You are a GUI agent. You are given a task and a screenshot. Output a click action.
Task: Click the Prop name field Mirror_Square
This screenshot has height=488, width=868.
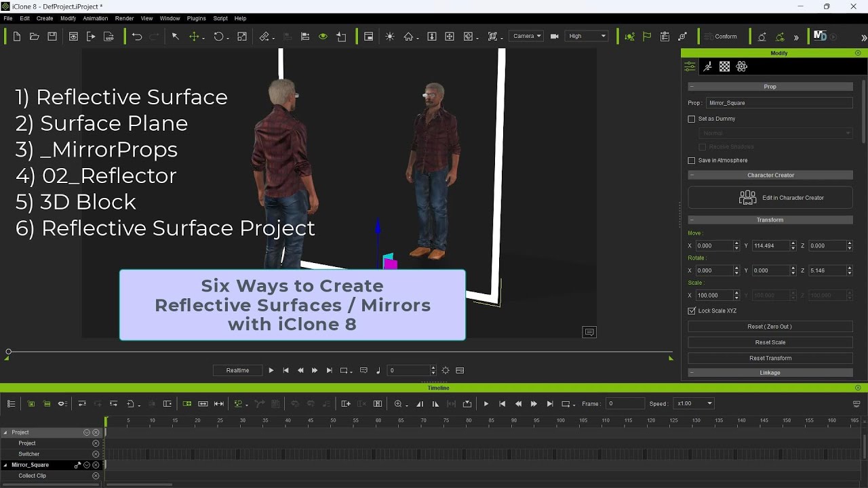point(779,103)
